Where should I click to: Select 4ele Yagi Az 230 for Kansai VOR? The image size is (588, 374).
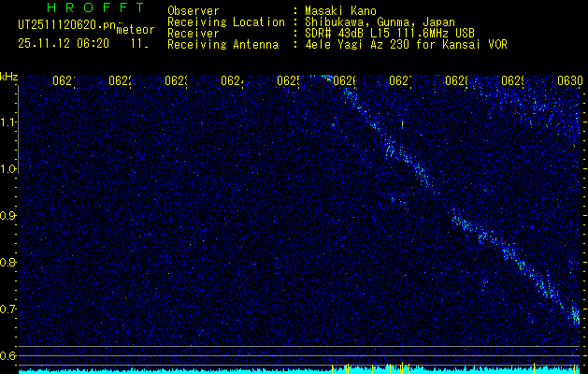click(406, 45)
